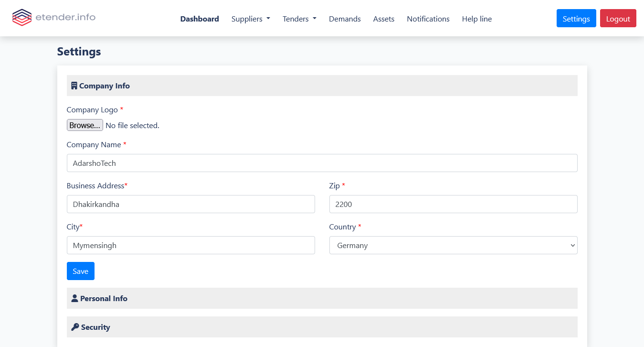The image size is (644, 347).
Task: Click the red Logout button
Action: [618, 18]
